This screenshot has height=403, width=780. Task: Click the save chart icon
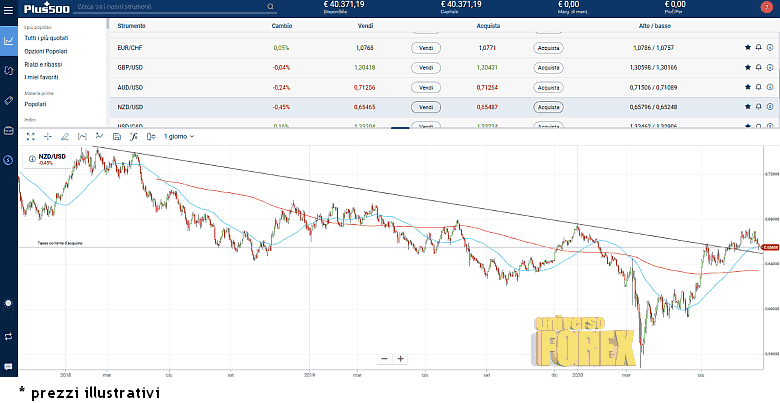116,136
